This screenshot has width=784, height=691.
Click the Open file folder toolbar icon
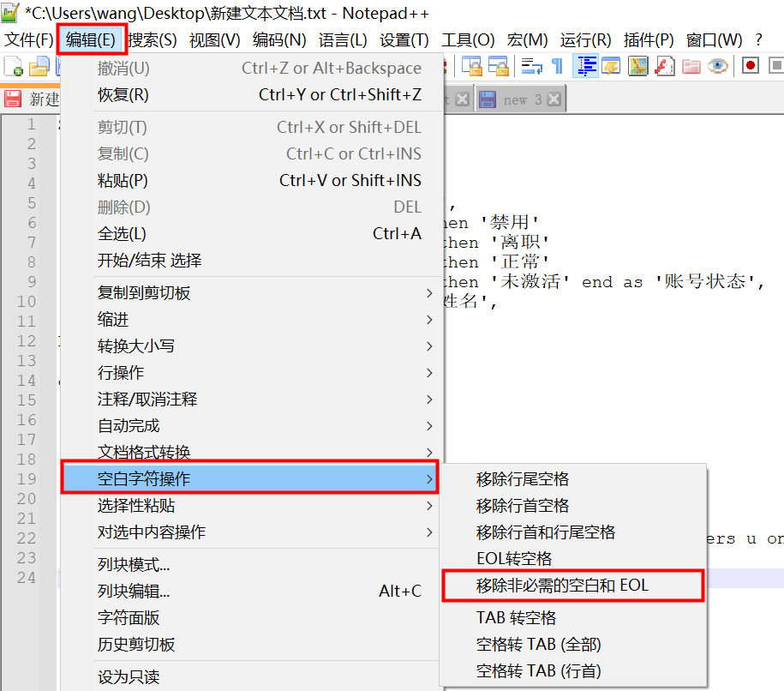39,66
